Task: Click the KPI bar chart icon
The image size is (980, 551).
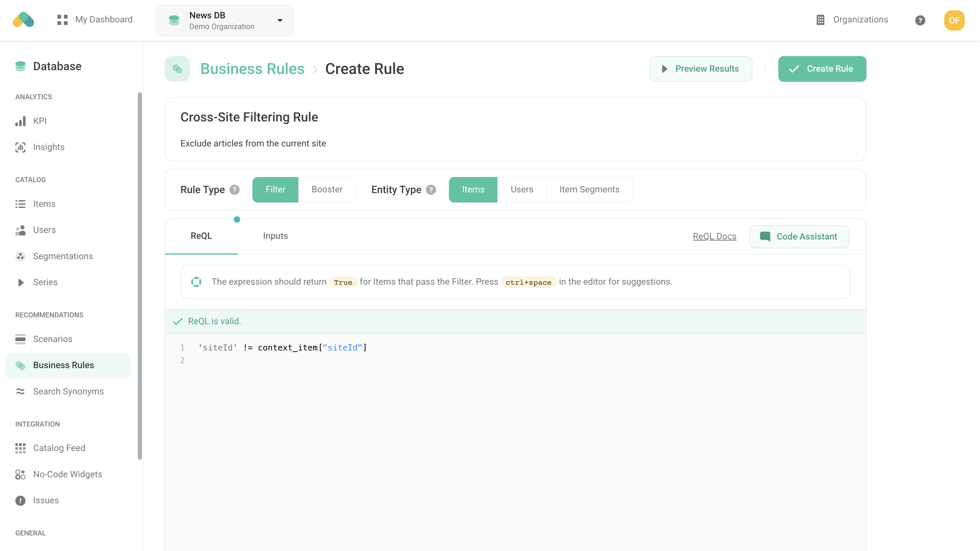Action: 20,121
